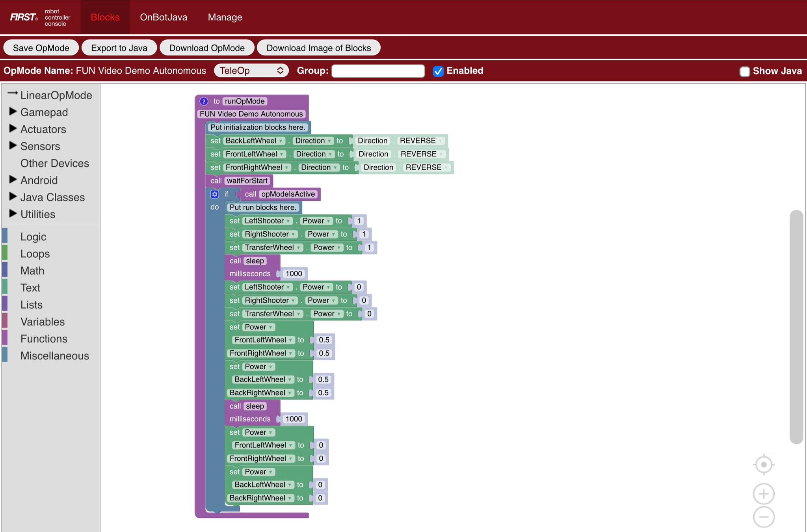Zoom in using the plus circle icon
Image resolution: width=807 pixels, height=532 pixels.
[x=764, y=494]
